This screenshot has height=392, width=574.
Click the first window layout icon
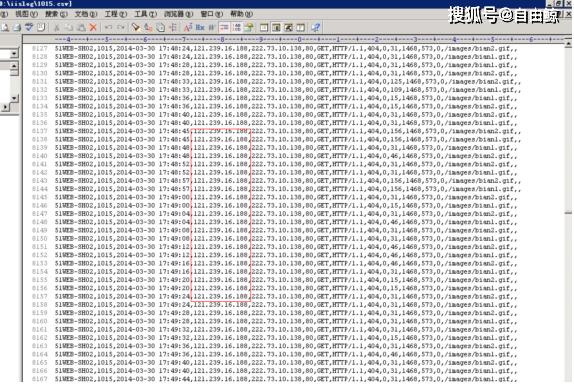[264, 27]
